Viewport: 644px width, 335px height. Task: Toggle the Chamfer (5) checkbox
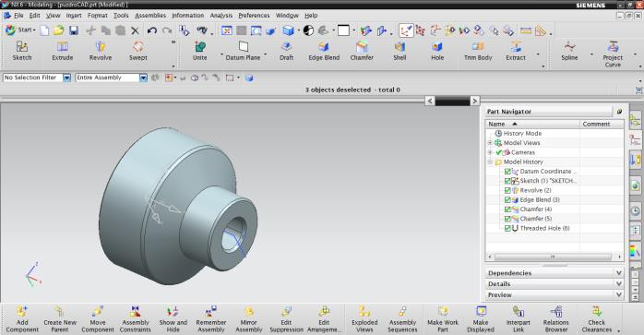click(x=507, y=219)
